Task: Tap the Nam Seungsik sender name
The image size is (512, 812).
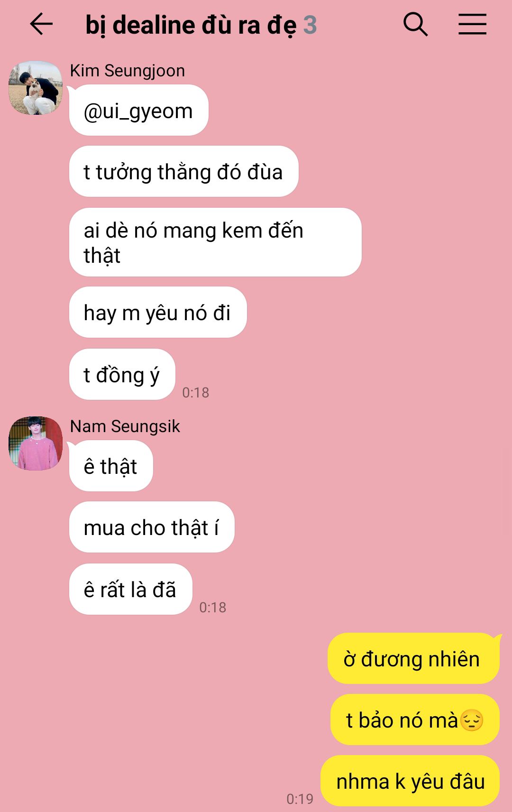Action: (x=125, y=426)
